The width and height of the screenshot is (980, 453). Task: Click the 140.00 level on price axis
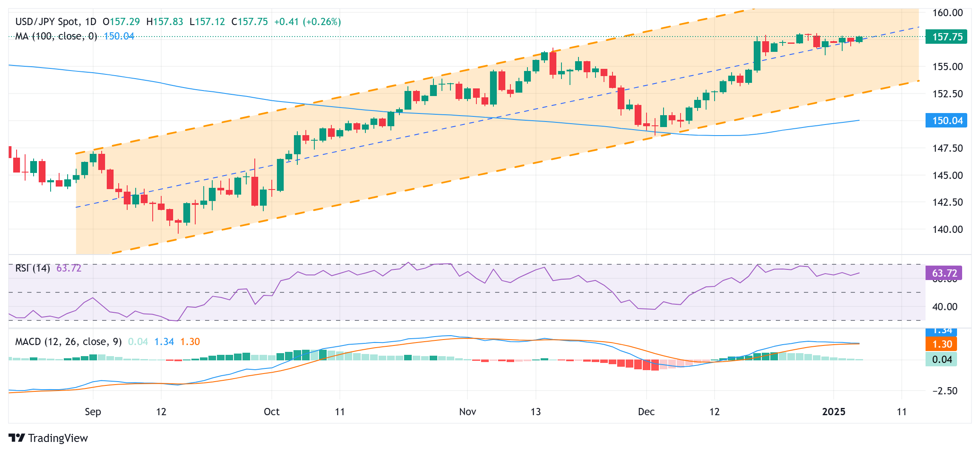pyautogui.click(x=947, y=229)
